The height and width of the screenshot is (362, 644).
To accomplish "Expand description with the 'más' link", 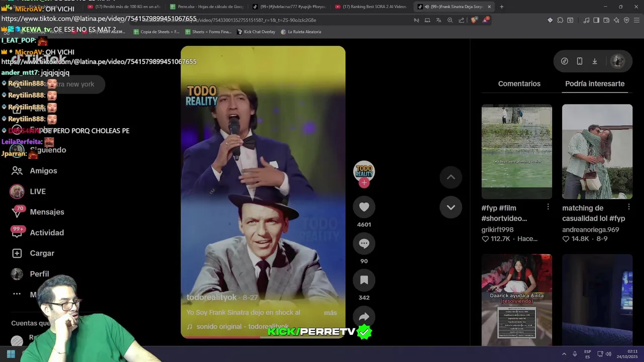I will click(x=331, y=313).
